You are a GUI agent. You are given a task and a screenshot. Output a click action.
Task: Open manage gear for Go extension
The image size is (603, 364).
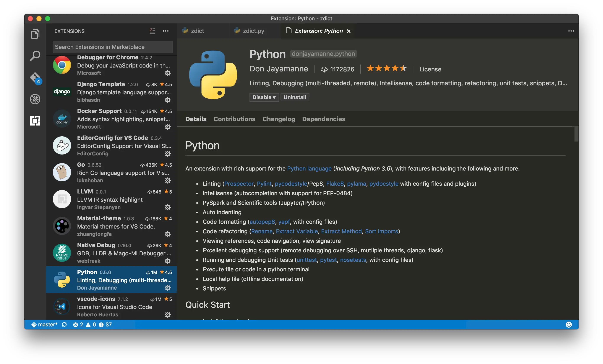pyautogui.click(x=167, y=180)
